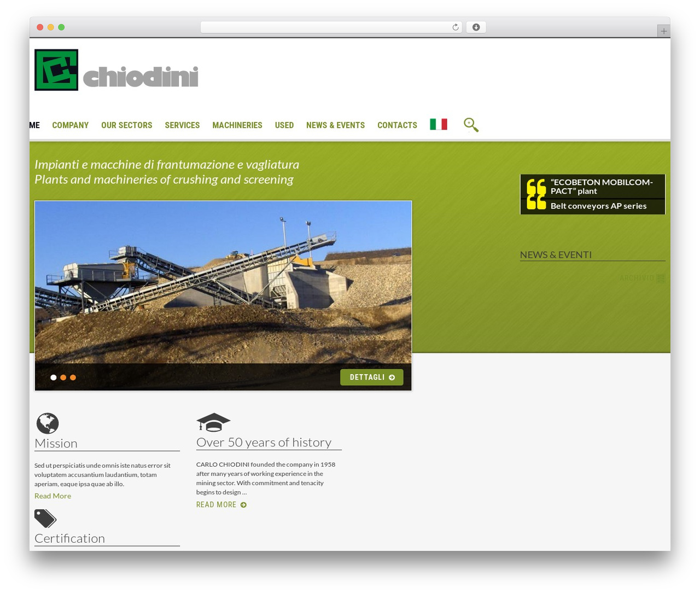The height and width of the screenshot is (593, 700).
Task: Click the Dettagli button
Action: pos(372,377)
